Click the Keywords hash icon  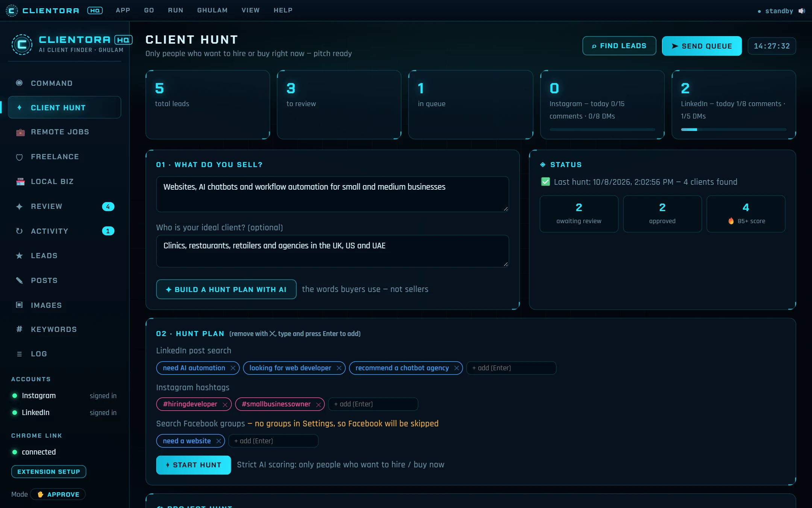(19, 329)
